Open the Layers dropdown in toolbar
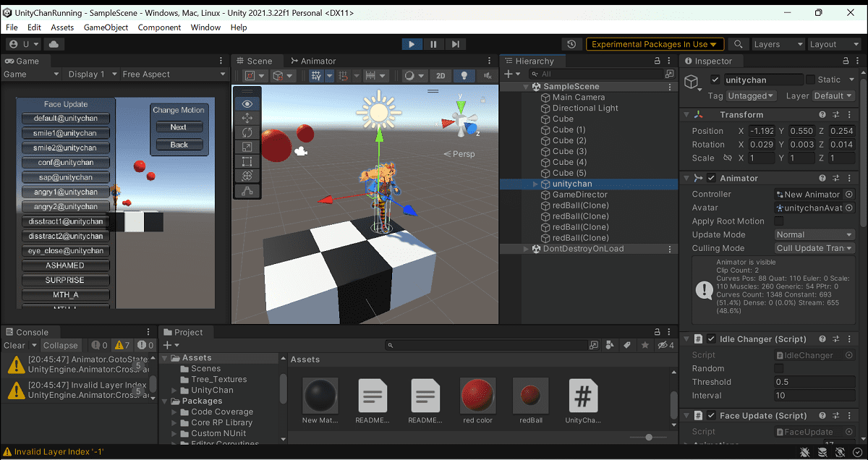This screenshot has width=868, height=460. [x=778, y=44]
